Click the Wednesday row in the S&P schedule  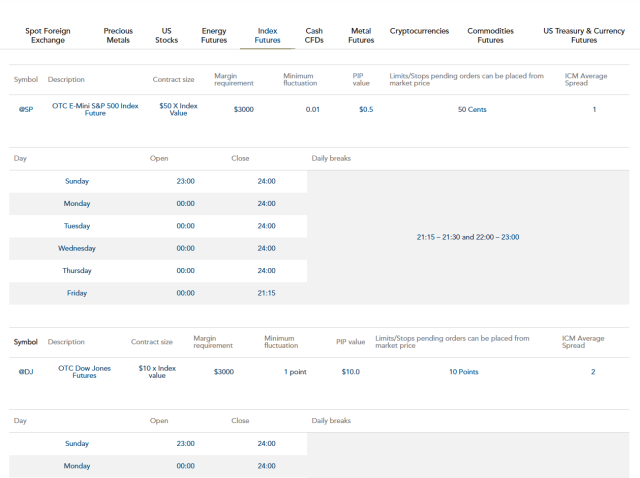pyautogui.click(x=77, y=248)
